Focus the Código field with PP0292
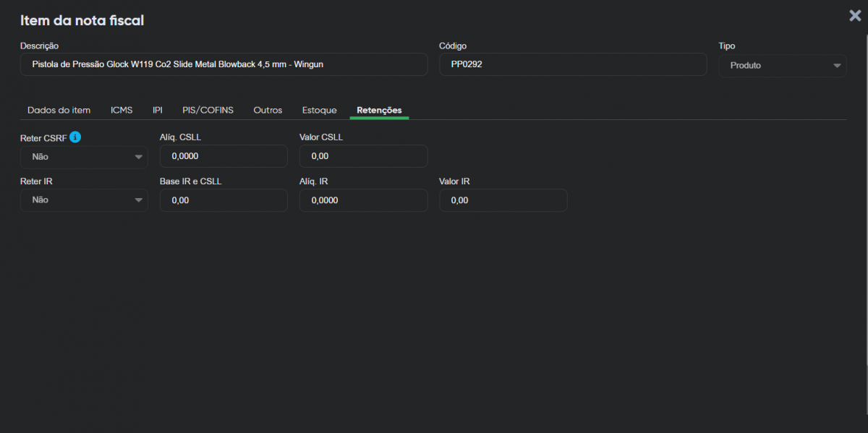The width and height of the screenshot is (868, 433). pyautogui.click(x=572, y=64)
